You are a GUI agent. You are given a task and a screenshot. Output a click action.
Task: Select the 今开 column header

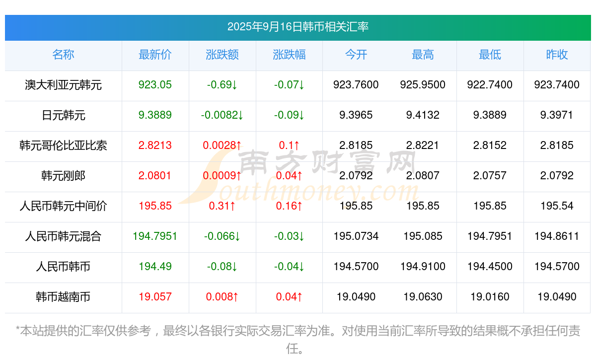(x=356, y=55)
